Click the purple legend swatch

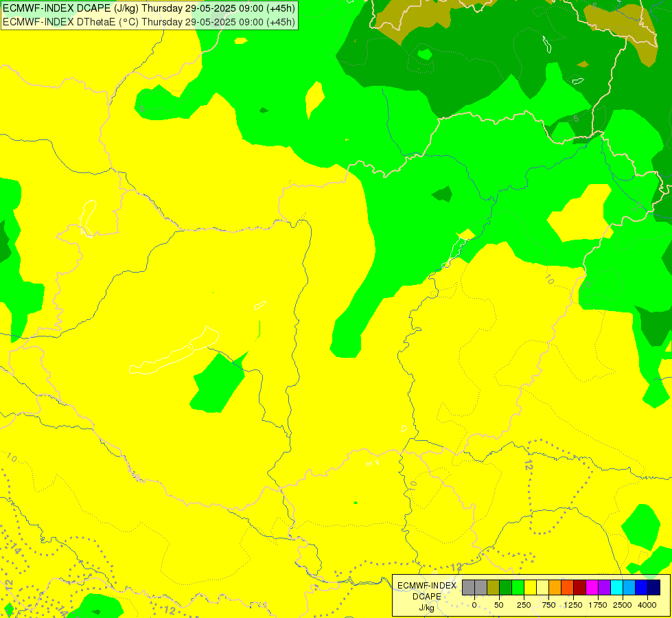coord(604,588)
